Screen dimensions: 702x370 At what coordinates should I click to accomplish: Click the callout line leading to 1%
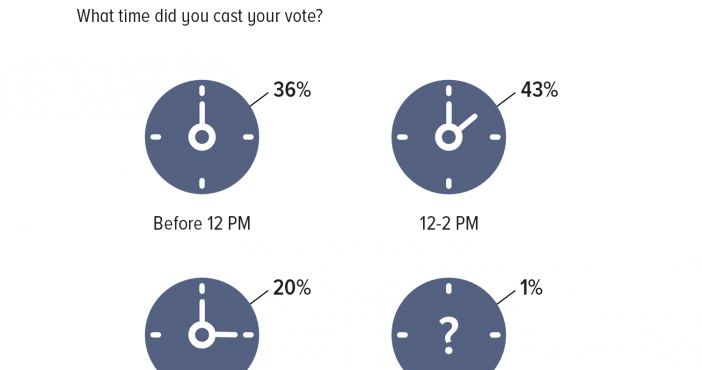pos(506,298)
